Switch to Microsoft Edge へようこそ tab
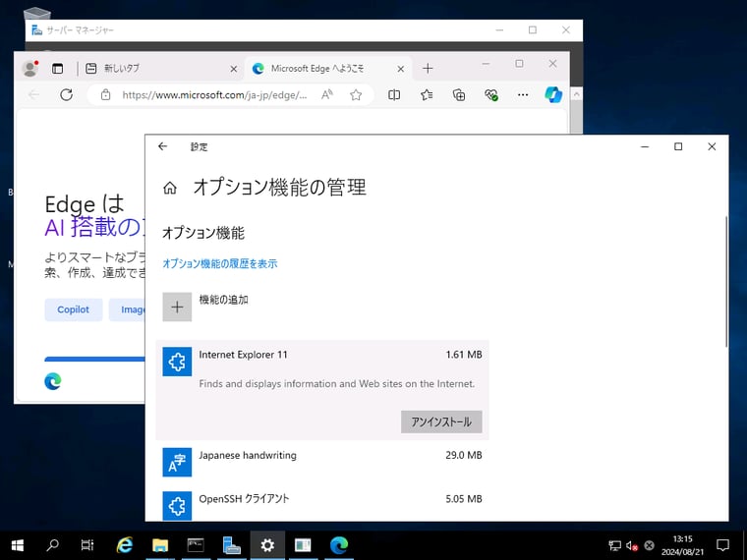The width and height of the screenshot is (747, 560). pyautogui.click(x=326, y=69)
